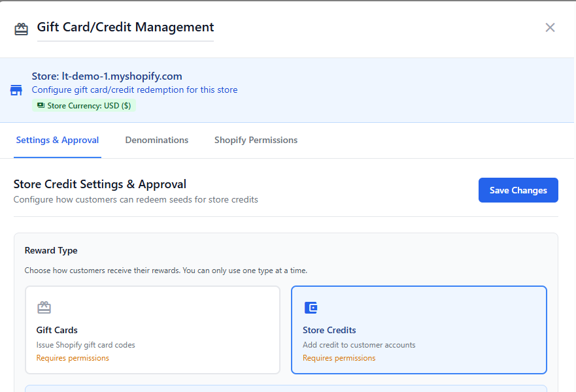Click the 'Reward Type' section heading
Viewport: 576px width, 392px height.
(x=51, y=250)
